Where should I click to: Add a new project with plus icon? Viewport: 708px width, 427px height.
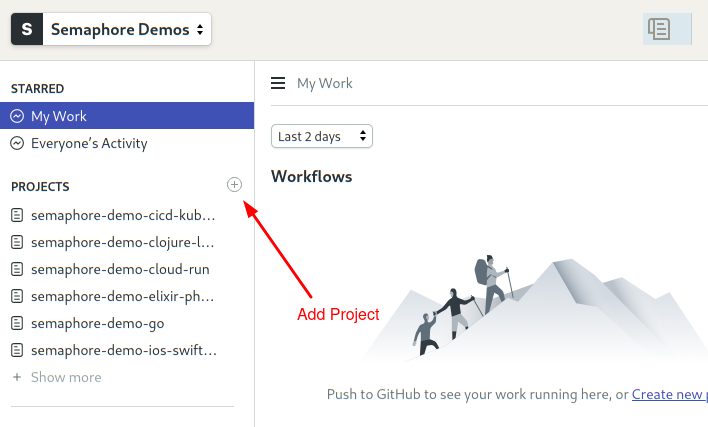pos(234,185)
